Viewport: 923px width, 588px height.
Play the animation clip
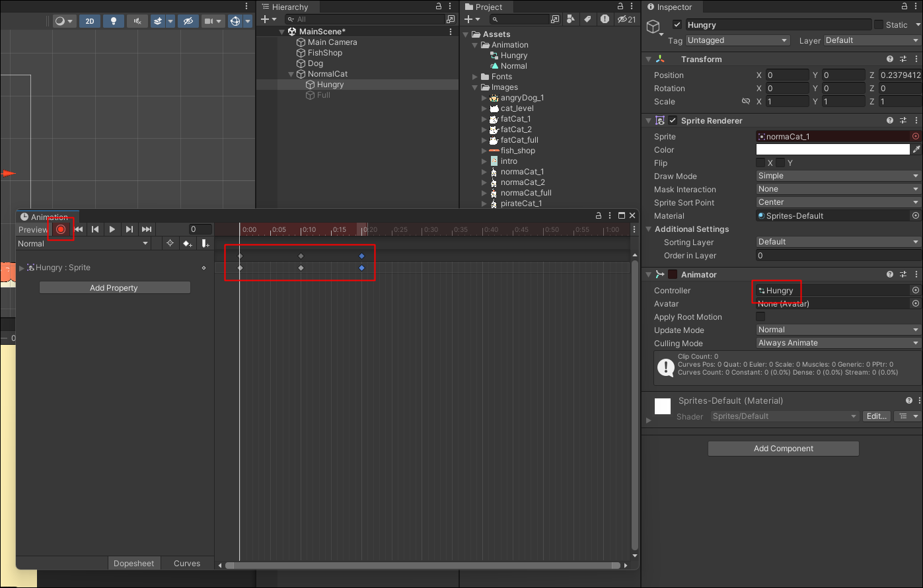(112, 229)
